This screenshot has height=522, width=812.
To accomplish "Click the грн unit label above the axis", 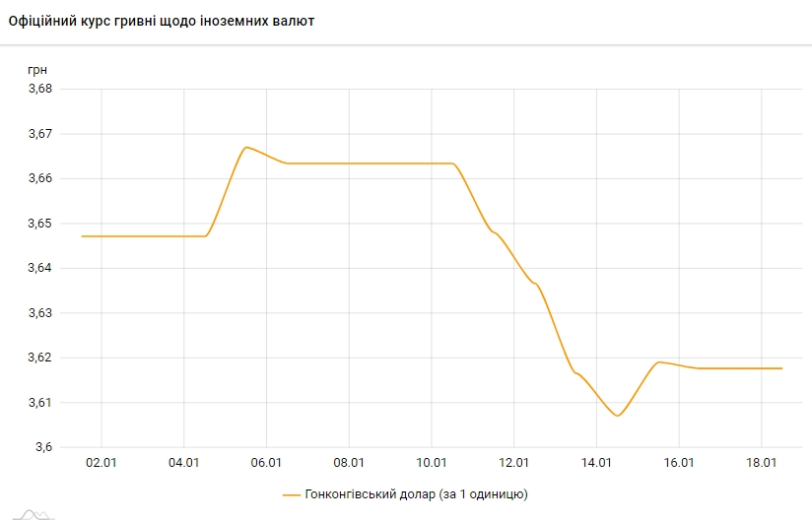I will tap(36, 70).
